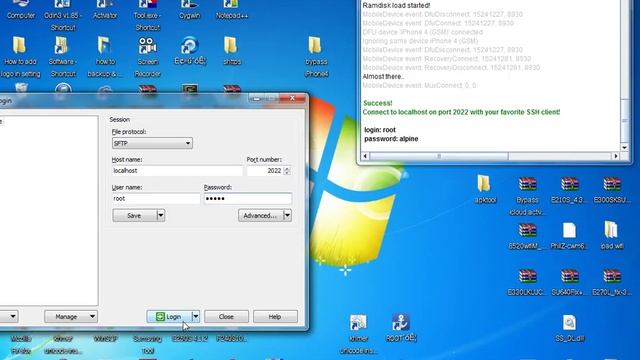Select the Activator desktop icon

pyautogui.click(x=105, y=10)
